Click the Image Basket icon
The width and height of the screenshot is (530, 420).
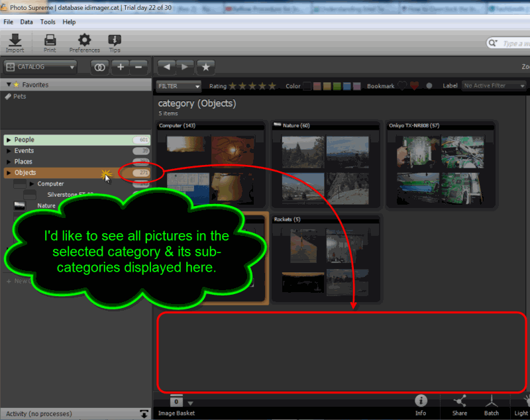(176, 401)
